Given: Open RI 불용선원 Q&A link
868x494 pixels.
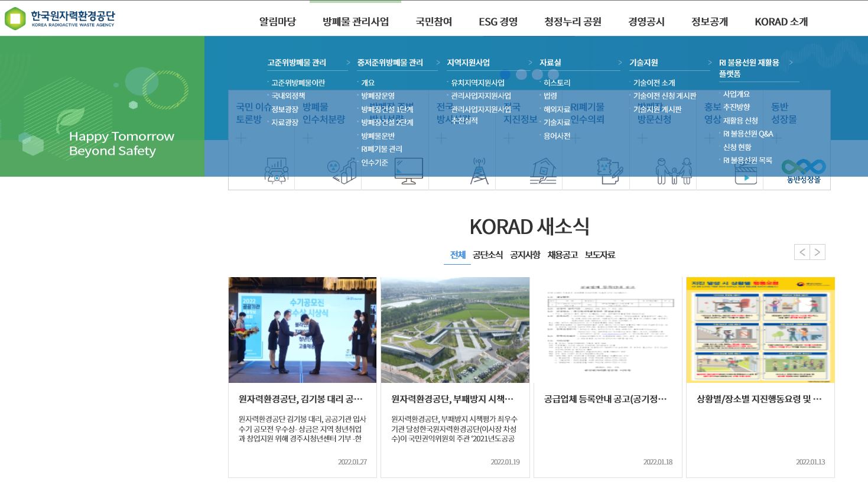Looking at the screenshot, I should point(748,134).
